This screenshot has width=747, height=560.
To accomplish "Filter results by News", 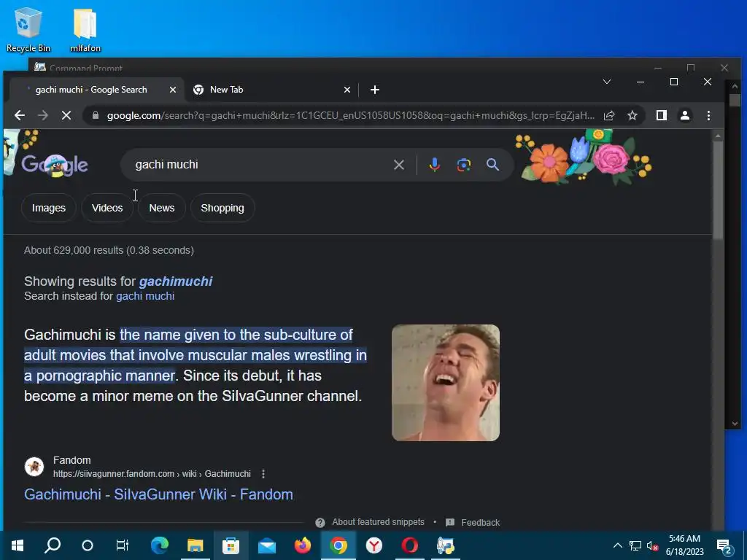I will pos(161,208).
